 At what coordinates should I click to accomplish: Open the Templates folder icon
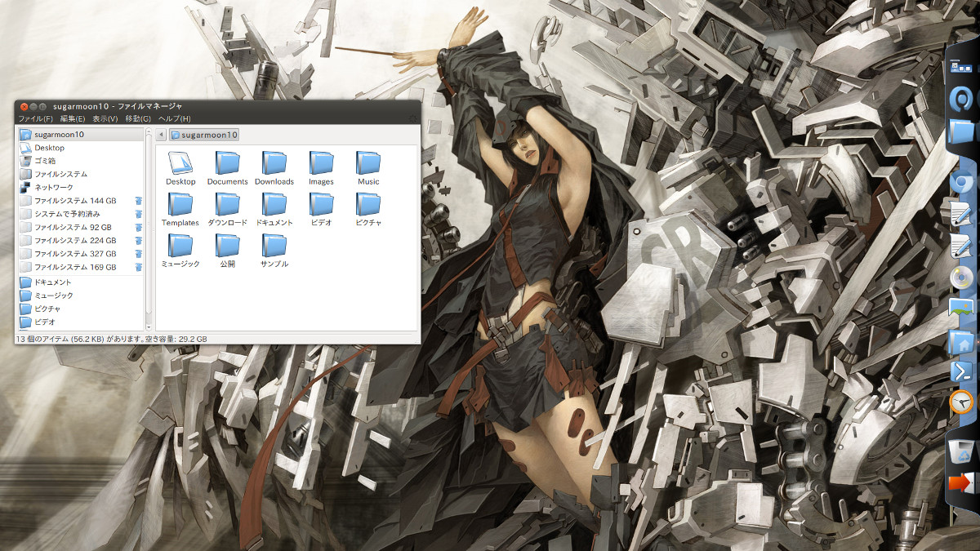(180, 203)
